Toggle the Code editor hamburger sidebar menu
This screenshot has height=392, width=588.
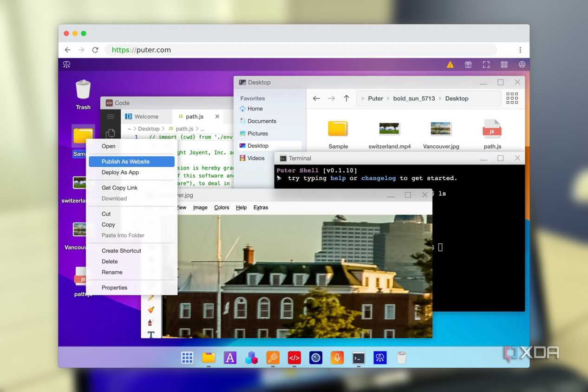click(111, 117)
